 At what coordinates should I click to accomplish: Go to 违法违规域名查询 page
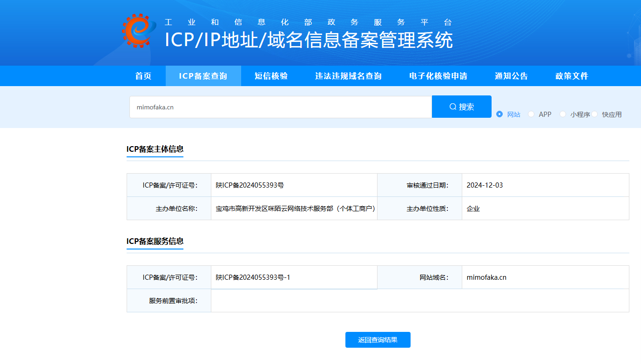pyautogui.click(x=348, y=76)
